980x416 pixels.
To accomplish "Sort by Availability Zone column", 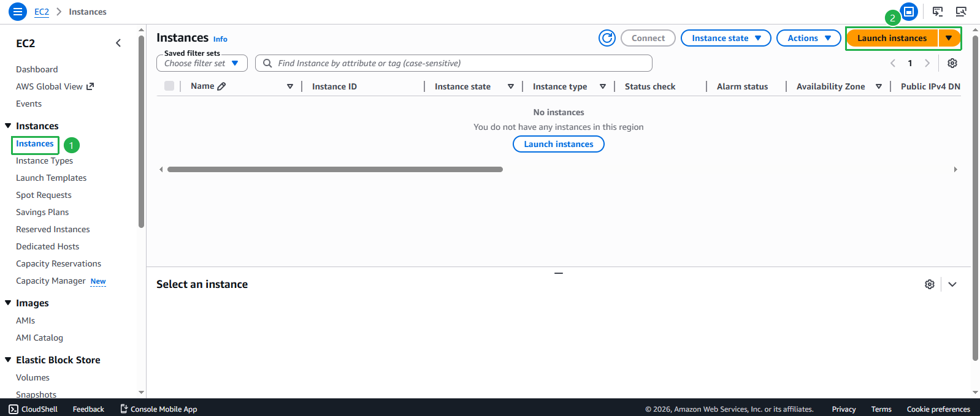I will tap(879, 86).
